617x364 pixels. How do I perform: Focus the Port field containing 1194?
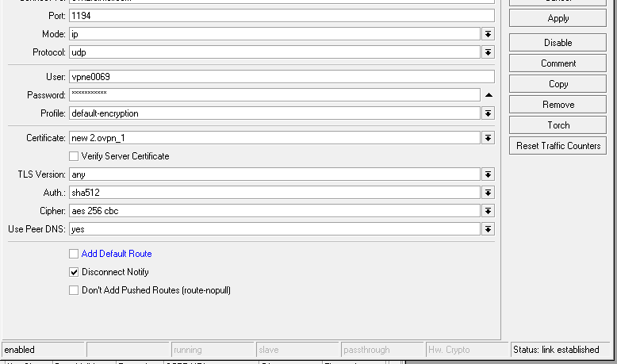[x=282, y=16]
